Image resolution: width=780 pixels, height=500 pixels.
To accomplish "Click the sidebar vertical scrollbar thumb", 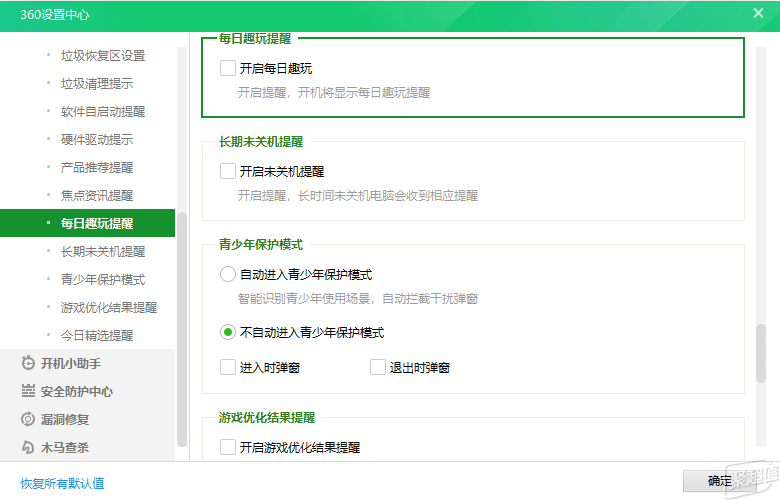I will click(x=182, y=329).
